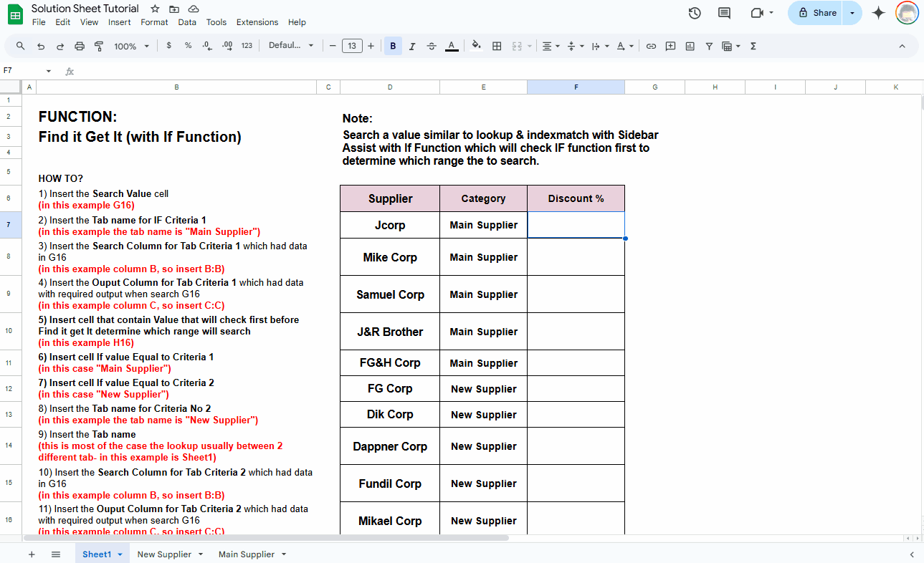This screenshot has width=924, height=563.
Task: Click the F7 name box
Action: click(x=22, y=71)
